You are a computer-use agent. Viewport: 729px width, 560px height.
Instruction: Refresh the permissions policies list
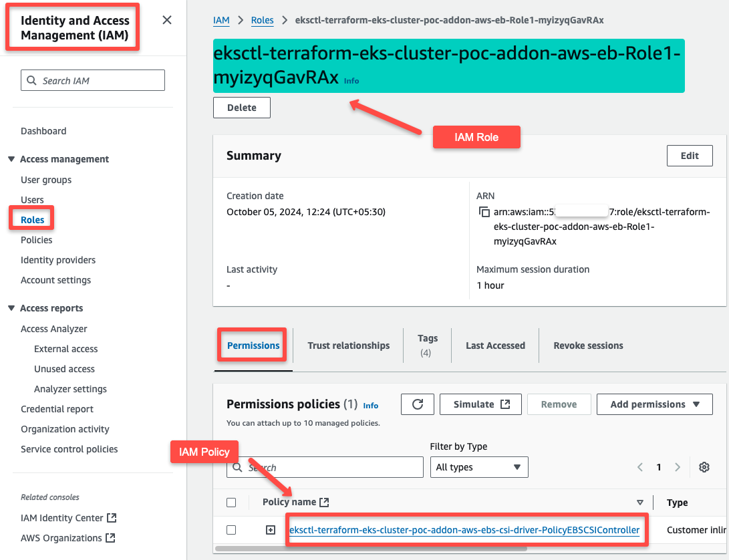417,404
